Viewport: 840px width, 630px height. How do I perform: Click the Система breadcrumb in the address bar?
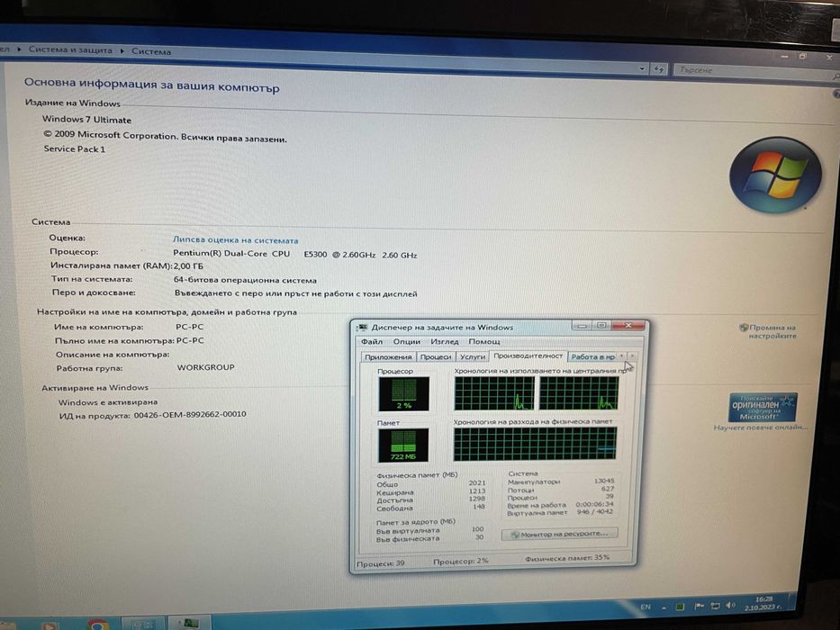coord(151,52)
